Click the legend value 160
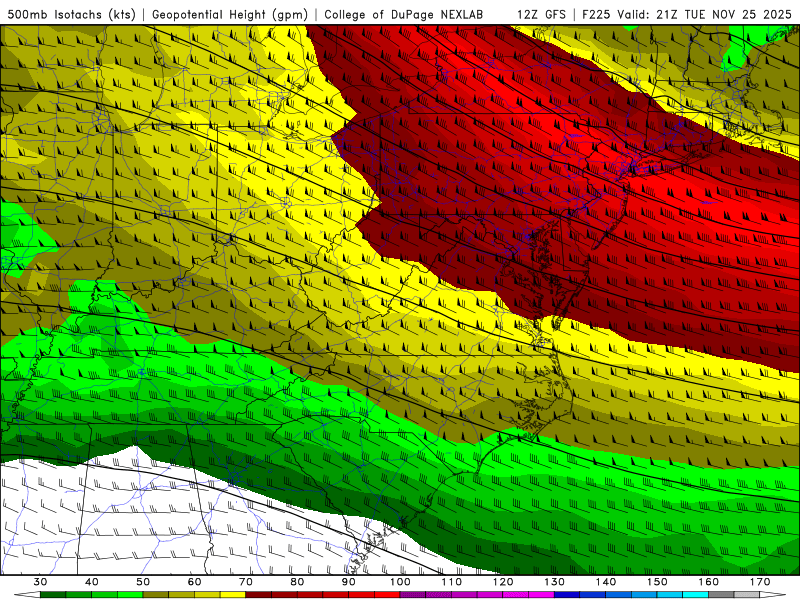Screen dimensions: 800x600 pyautogui.click(x=709, y=582)
